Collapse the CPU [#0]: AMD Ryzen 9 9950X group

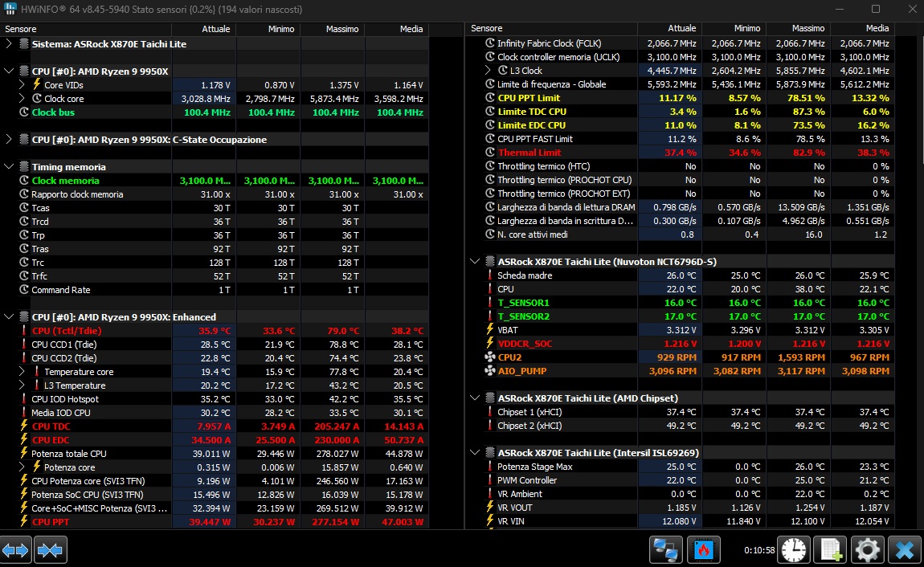coord(8,71)
